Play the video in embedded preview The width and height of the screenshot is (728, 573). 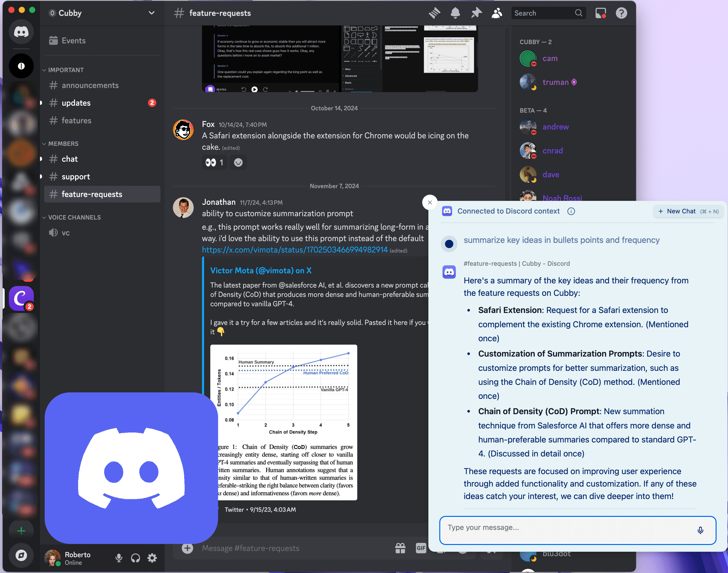pyautogui.click(x=254, y=90)
